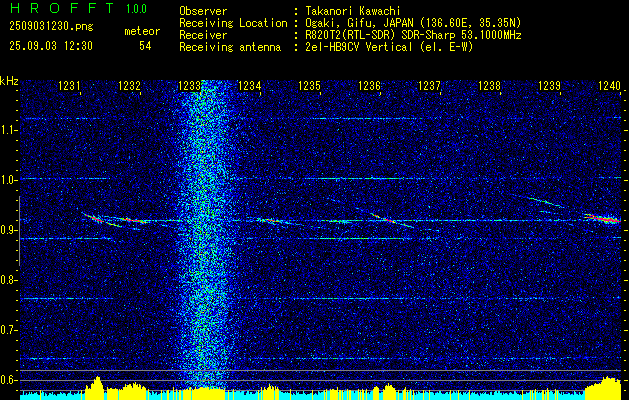
Task: Click the wide noise burst at 1233
Action: coord(205,235)
